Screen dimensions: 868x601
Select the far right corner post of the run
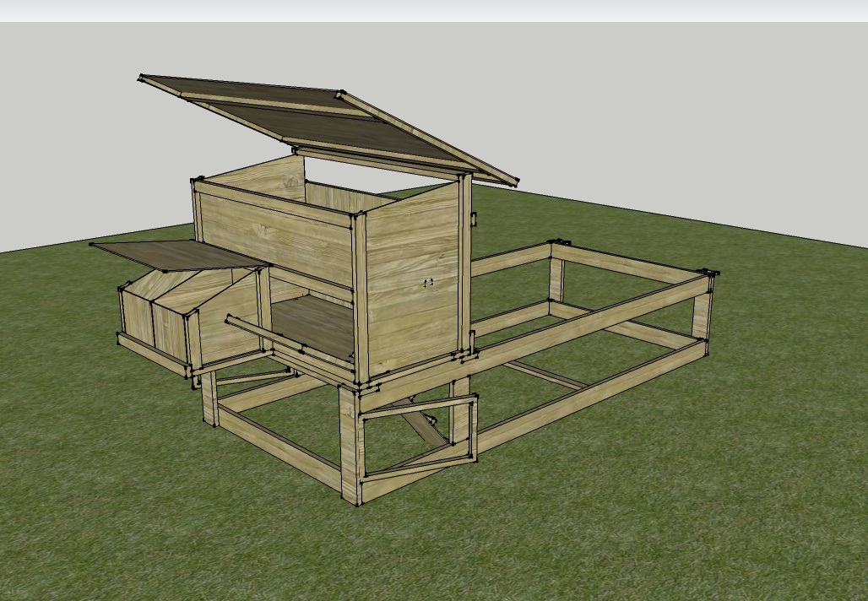point(702,316)
